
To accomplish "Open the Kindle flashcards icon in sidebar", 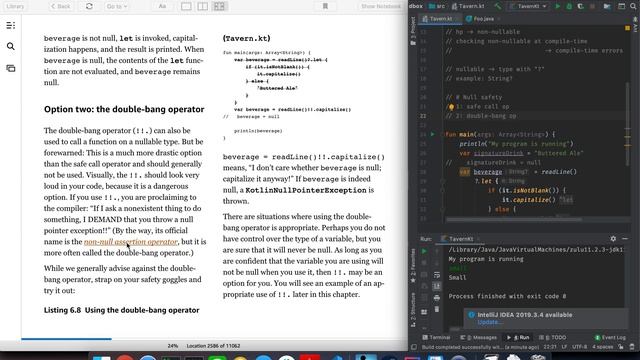I will coord(11,69).
